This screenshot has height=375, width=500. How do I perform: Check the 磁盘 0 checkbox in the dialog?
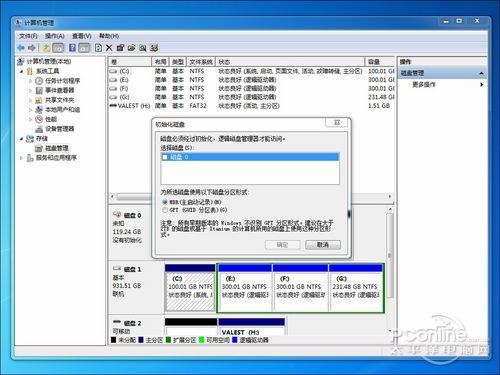(165, 157)
